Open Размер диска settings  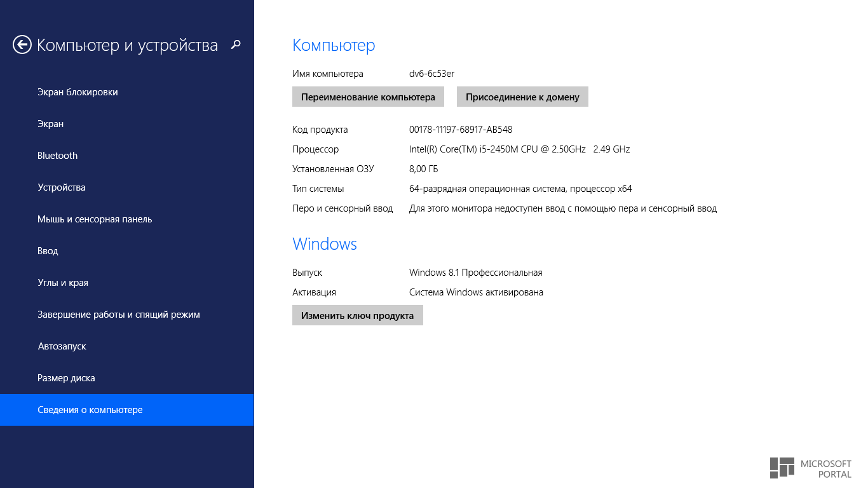(126, 378)
